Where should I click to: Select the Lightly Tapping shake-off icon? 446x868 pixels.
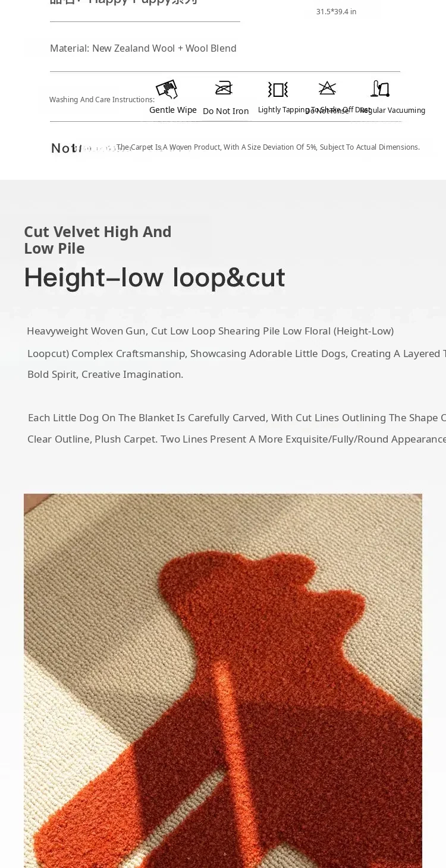[278, 90]
